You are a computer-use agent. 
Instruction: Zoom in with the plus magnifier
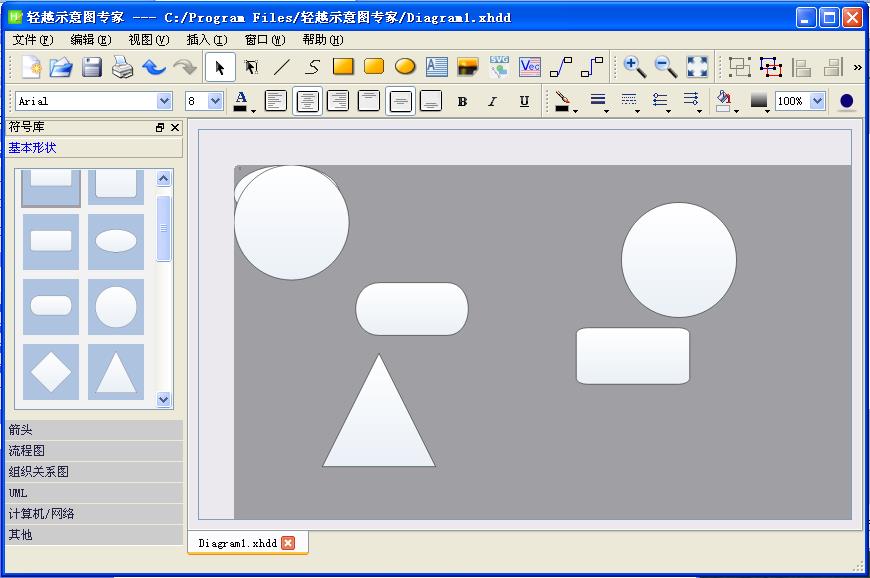pos(635,67)
